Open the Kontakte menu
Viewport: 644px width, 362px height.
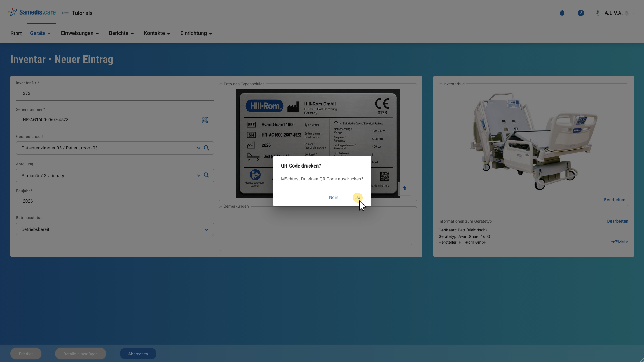157,33
